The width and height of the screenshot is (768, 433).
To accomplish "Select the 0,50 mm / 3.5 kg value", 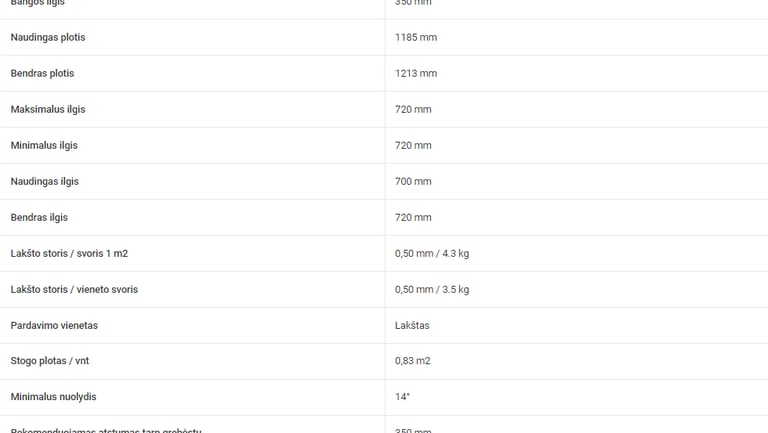I will tap(432, 289).
